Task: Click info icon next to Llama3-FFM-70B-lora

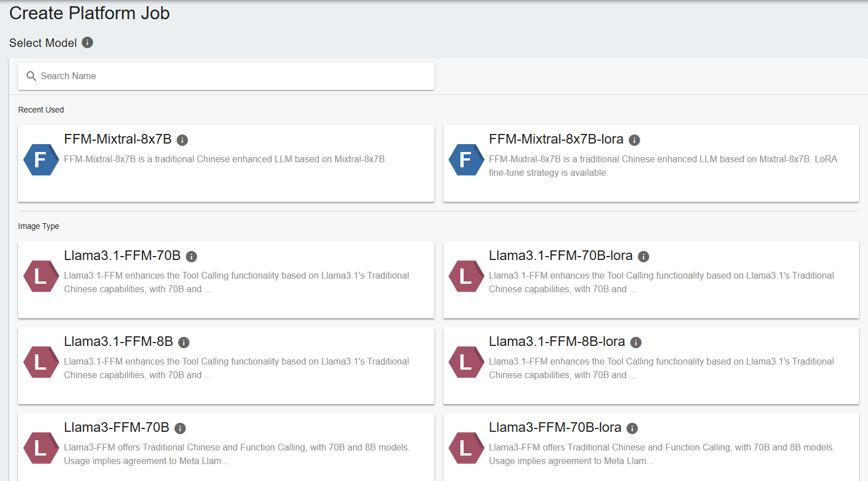Action: [632, 428]
